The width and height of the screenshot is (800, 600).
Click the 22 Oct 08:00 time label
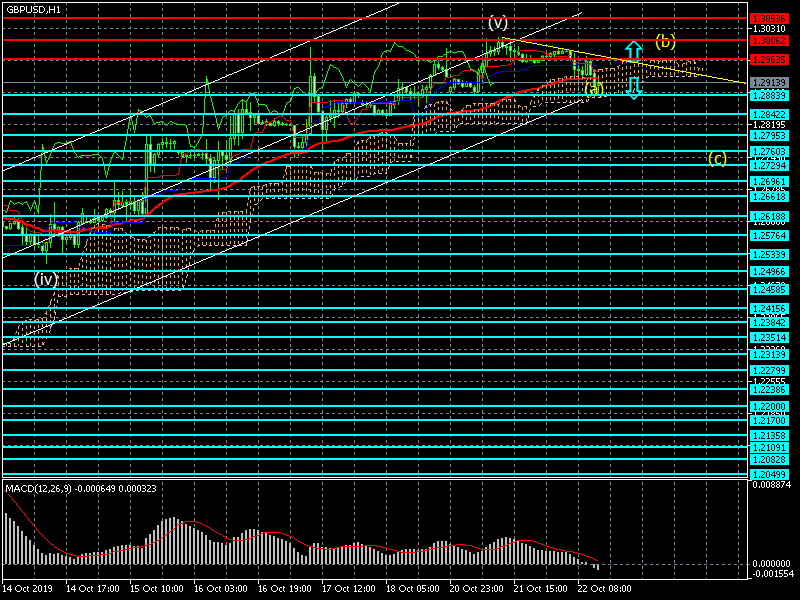(x=605, y=589)
